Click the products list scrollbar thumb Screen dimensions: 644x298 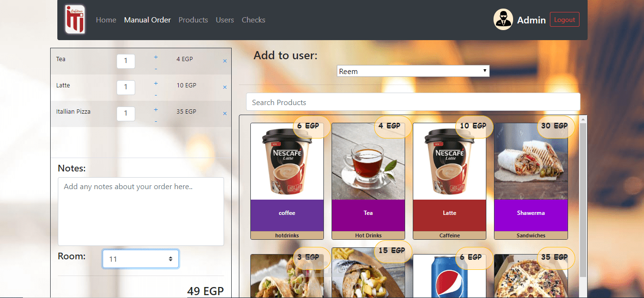[x=583, y=200]
